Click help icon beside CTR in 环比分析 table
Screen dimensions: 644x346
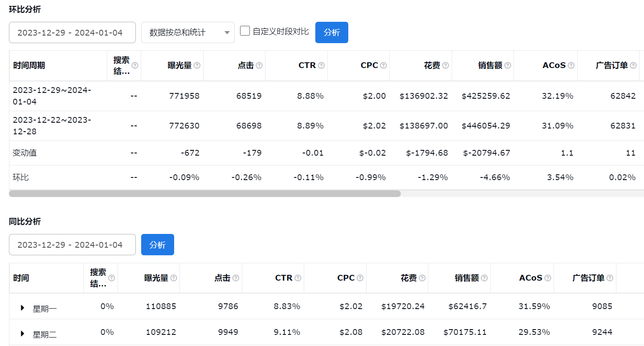tap(321, 65)
